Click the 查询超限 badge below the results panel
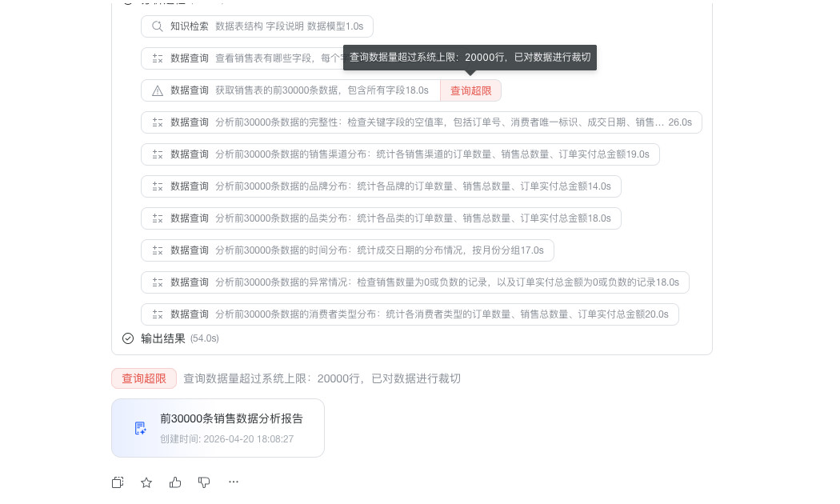Viewport: 840px width, 504px height. tap(144, 378)
